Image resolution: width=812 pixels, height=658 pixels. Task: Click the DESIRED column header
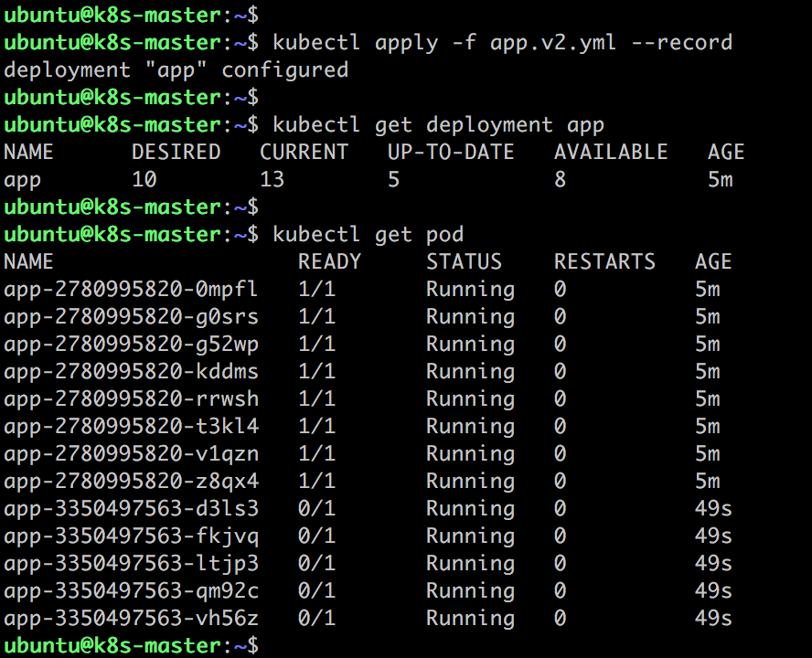[x=176, y=153]
